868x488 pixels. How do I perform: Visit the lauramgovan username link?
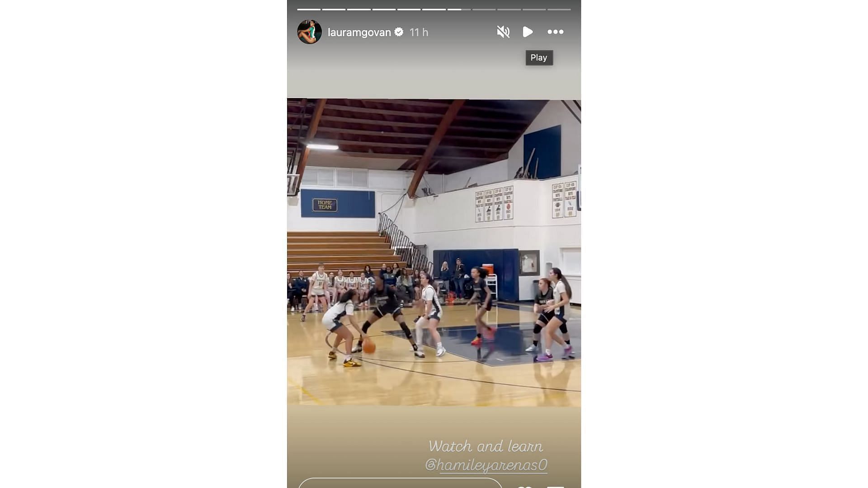click(x=359, y=32)
